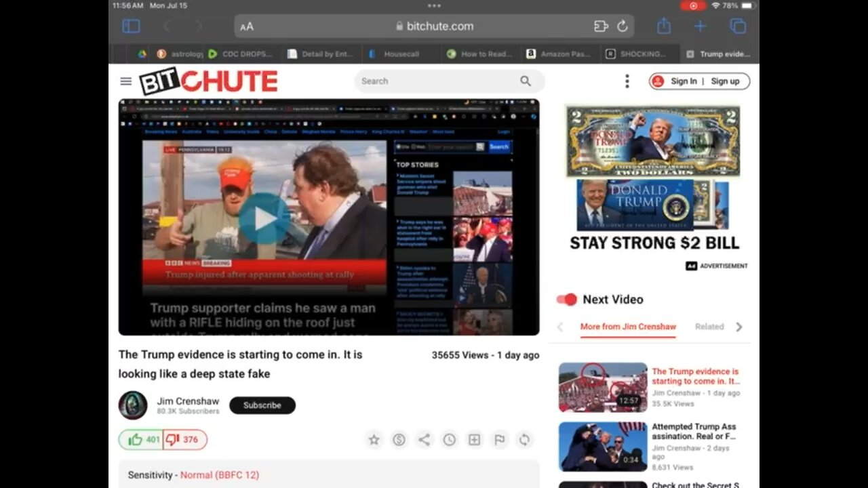The image size is (868, 488).
Task: Switch to the How to Read browser tab
Action: (x=480, y=54)
